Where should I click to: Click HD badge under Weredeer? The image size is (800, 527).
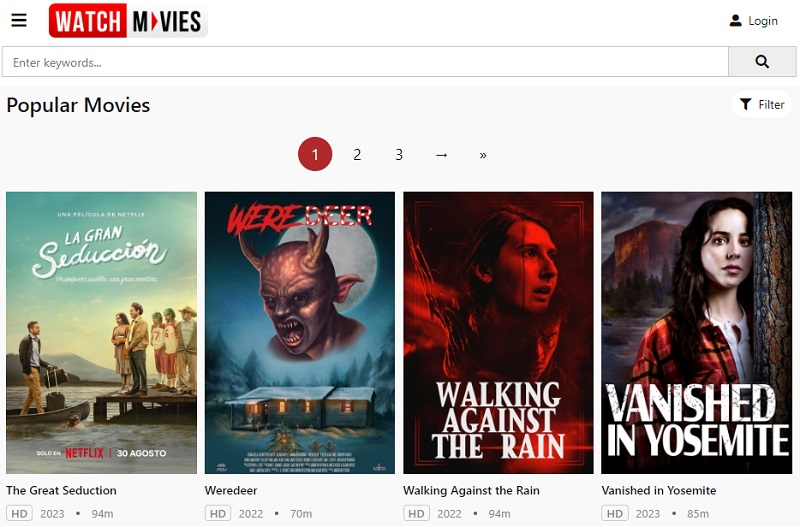218,513
